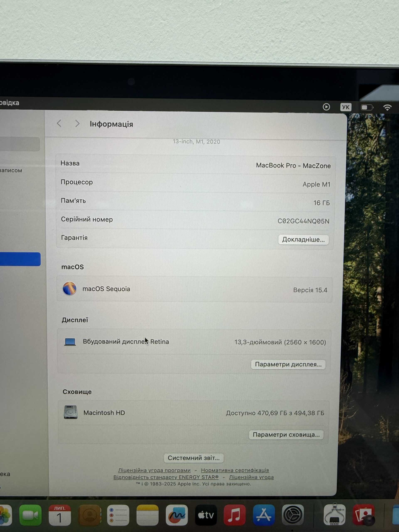This screenshot has height=532, width=399.
Task: Click Версія 15.4 text
Action: 310,290
